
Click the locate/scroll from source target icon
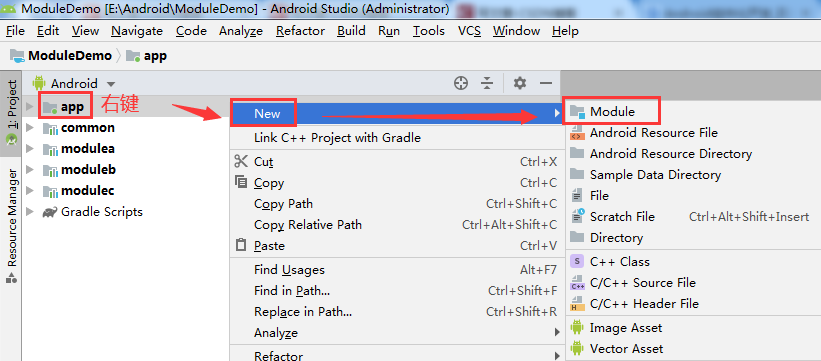pyautogui.click(x=461, y=83)
